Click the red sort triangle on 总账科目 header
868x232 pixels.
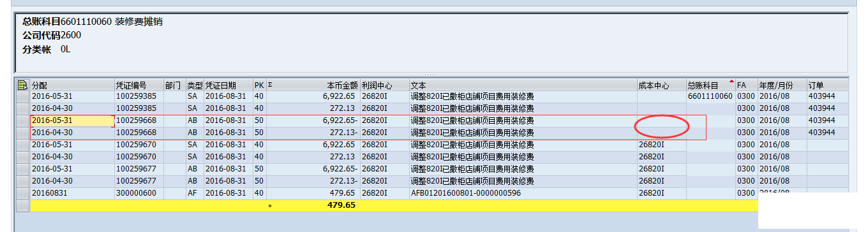pos(731,82)
